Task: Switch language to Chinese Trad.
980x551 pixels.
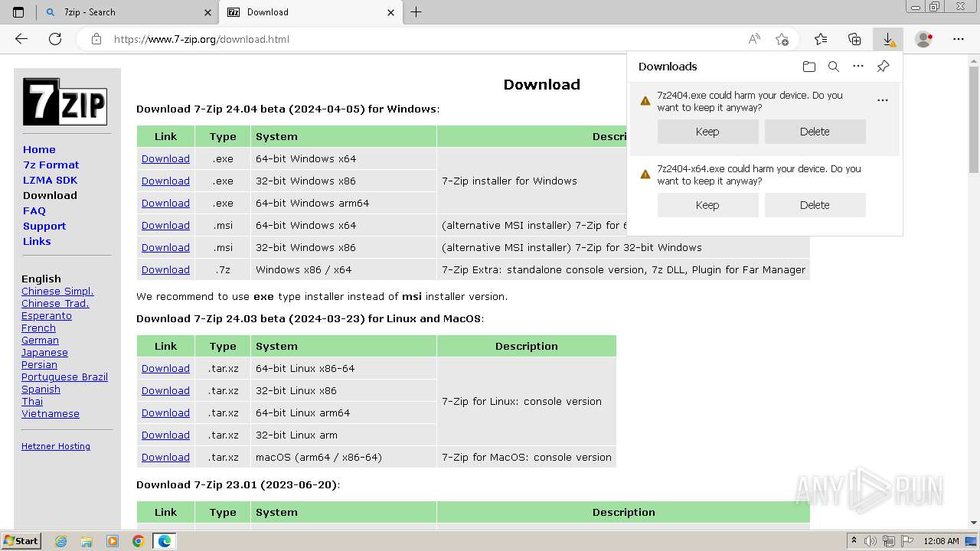Action: tap(55, 304)
